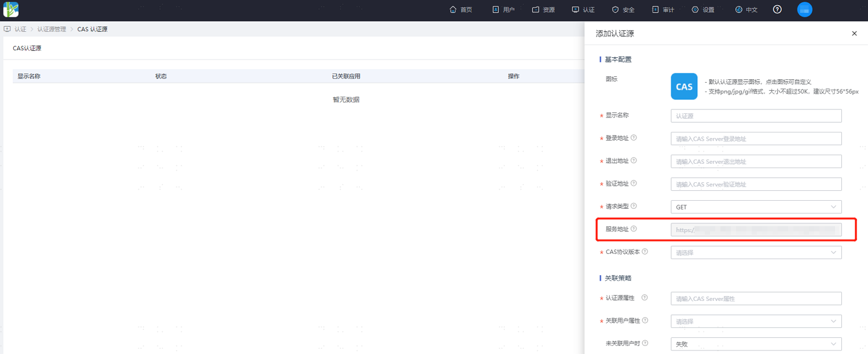Click help icon next to 退出地址
868x354 pixels.
click(634, 161)
